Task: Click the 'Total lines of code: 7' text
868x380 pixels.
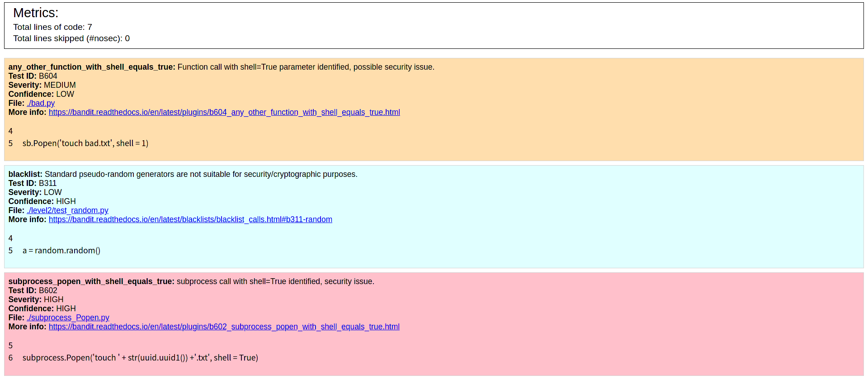Action: [52, 27]
